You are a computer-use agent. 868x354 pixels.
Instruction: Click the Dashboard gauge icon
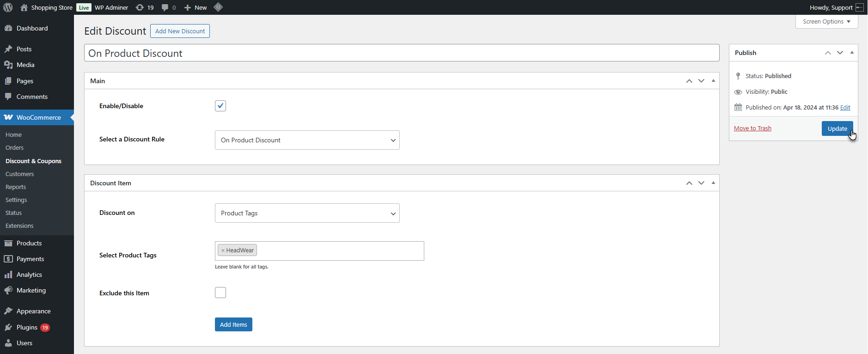(x=8, y=28)
